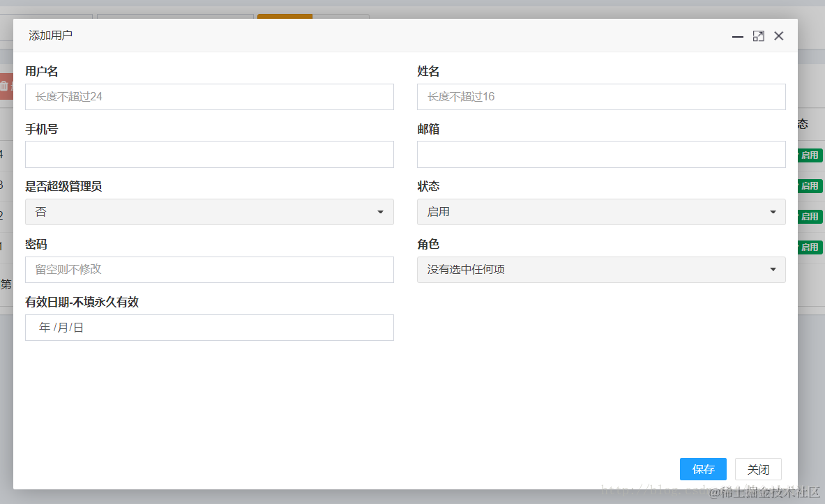Viewport: 825px width, 504px height.
Task: Click the 状态 label above the dropdown
Action: tap(428, 186)
